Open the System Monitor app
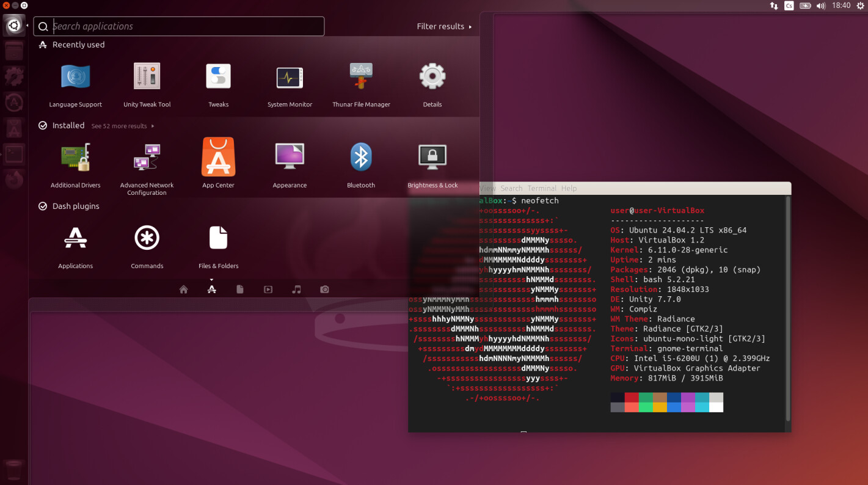Screen dimensions: 868x485 [x=290, y=78]
